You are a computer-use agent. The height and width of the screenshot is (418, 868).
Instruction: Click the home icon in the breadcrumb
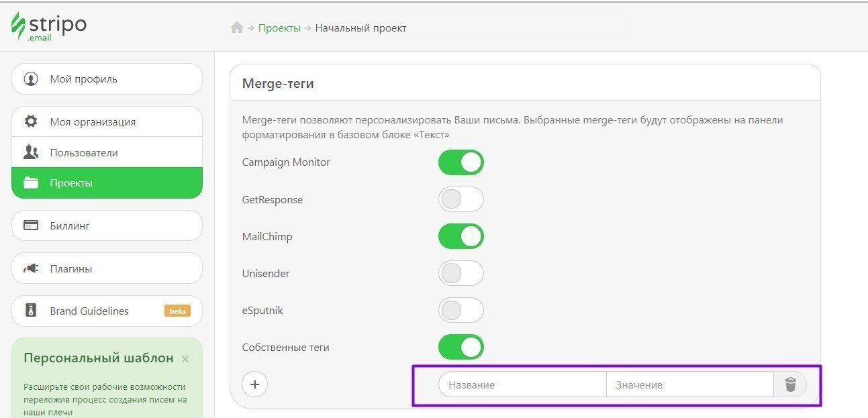point(236,28)
